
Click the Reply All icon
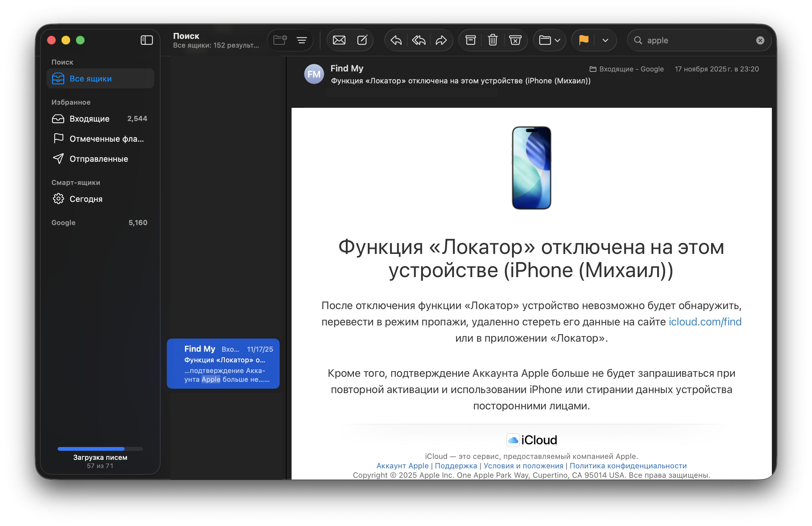point(419,40)
